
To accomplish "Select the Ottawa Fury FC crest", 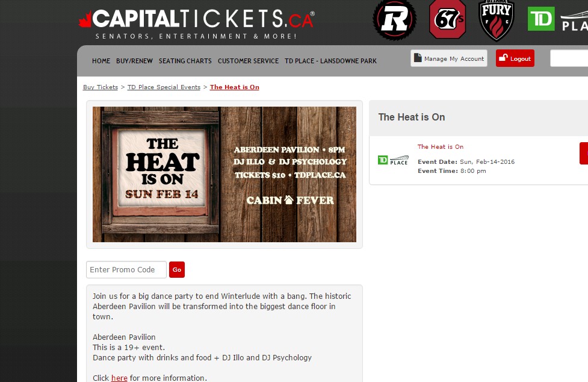I will pos(497,20).
